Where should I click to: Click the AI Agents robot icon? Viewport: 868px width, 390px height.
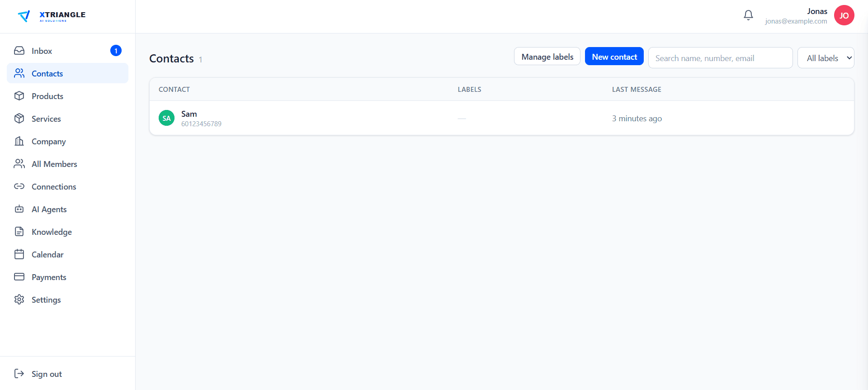[x=19, y=209]
